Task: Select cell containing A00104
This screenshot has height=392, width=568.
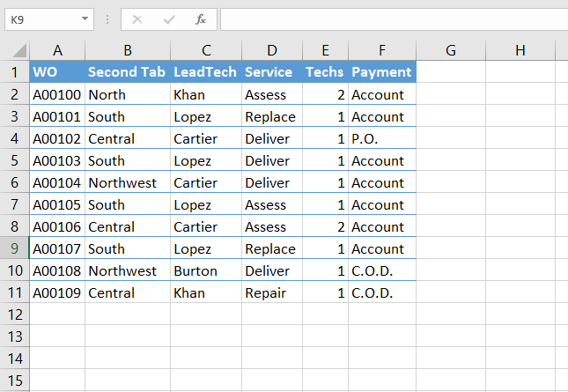Action: (57, 182)
